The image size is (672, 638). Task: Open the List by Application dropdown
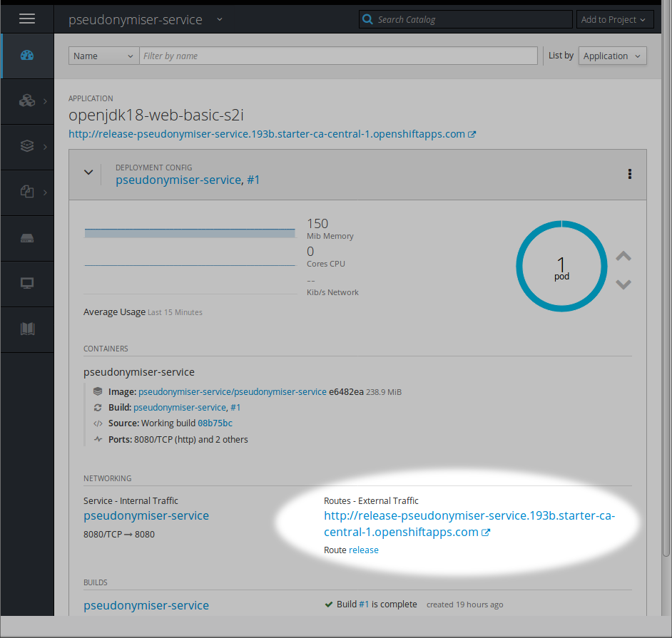click(x=612, y=56)
